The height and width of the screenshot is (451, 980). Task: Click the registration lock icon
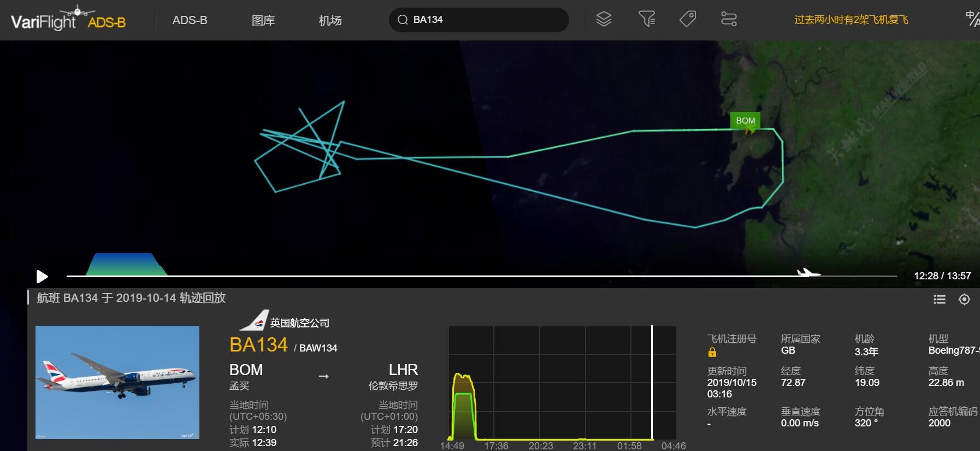(712, 353)
